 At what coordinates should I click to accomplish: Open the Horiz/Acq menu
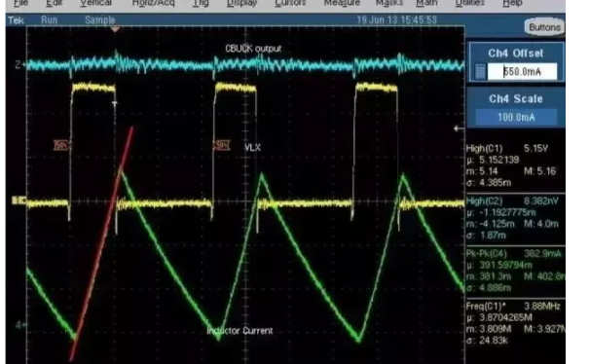tap(153, 3)
